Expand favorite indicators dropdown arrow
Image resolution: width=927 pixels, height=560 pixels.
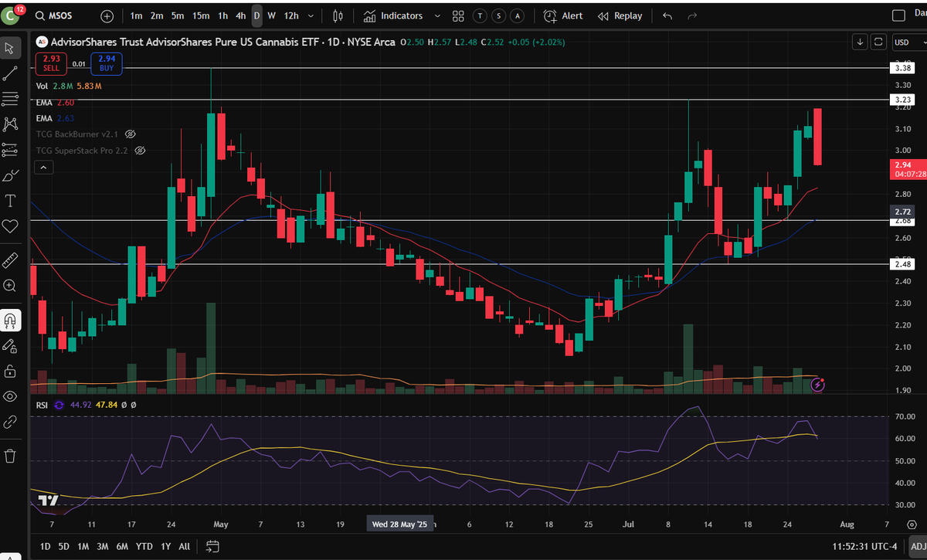(437, 15)
